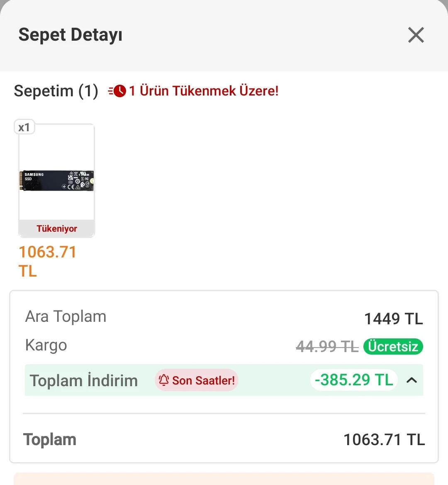Select the Sepetim (1) heading
The image size is (448, 485).
point(56,91)
